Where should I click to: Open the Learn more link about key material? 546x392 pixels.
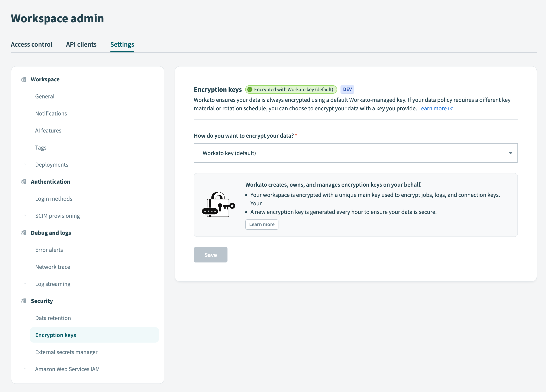(432, 108)
